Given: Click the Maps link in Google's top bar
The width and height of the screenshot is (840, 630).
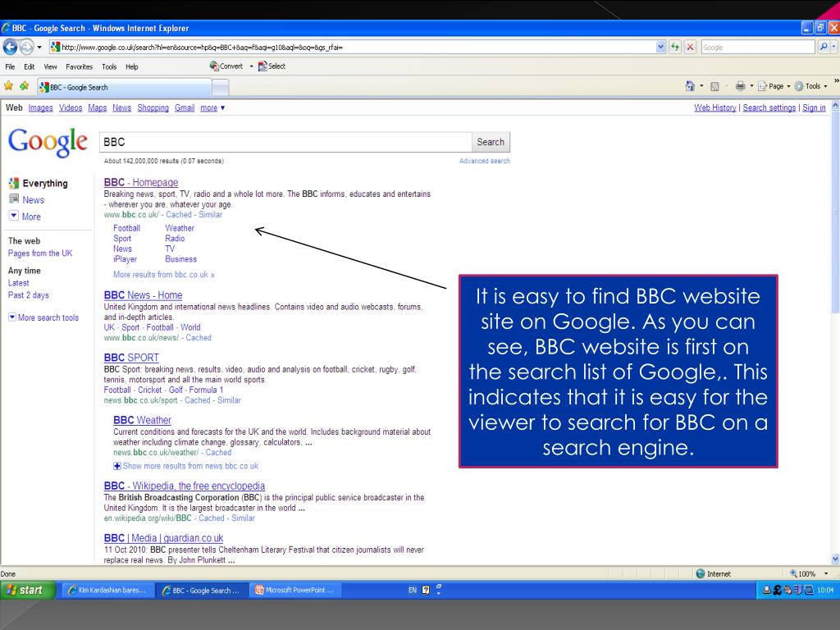Looking at the screenshot, I should 97,107.
